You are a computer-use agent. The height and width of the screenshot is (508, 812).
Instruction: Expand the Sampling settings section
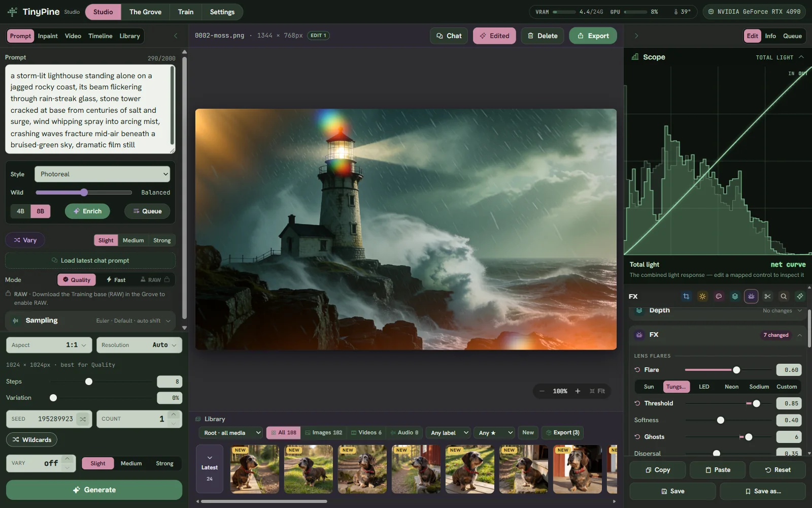tap(90, 321)
